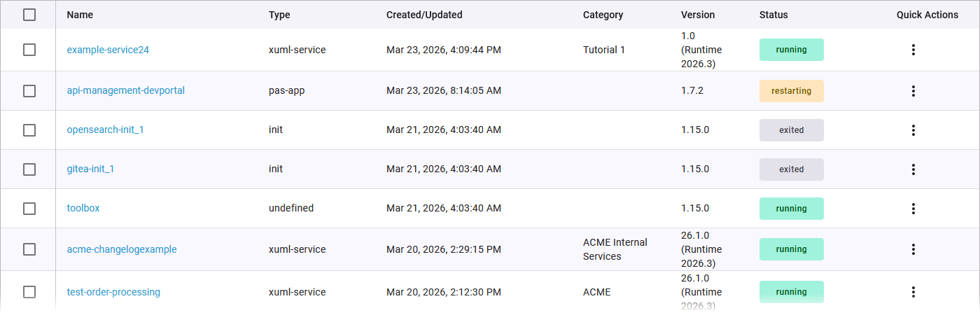Check the example-service24 row checkbox
980x313 pixels.
29,50
